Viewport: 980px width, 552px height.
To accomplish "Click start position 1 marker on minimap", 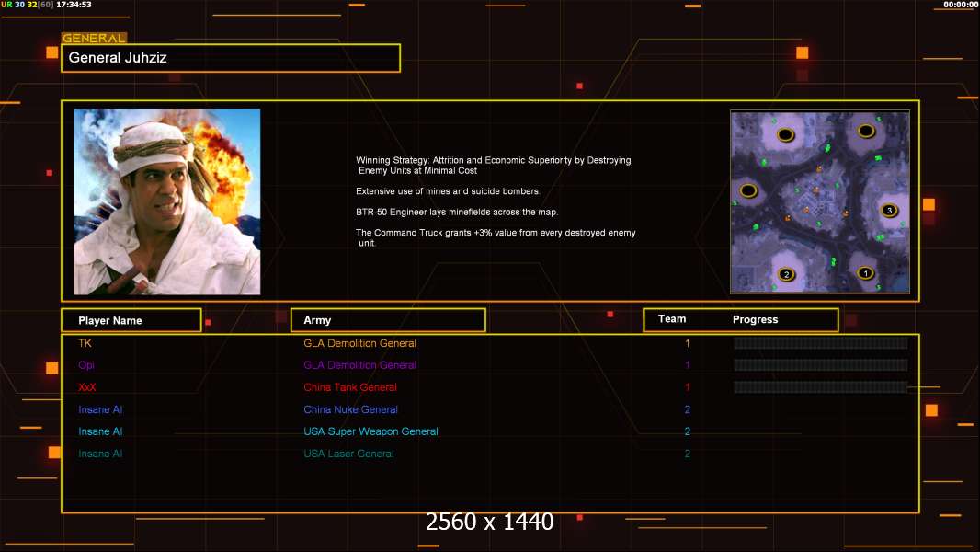I will pyautogui.click(x=866, y=273).
